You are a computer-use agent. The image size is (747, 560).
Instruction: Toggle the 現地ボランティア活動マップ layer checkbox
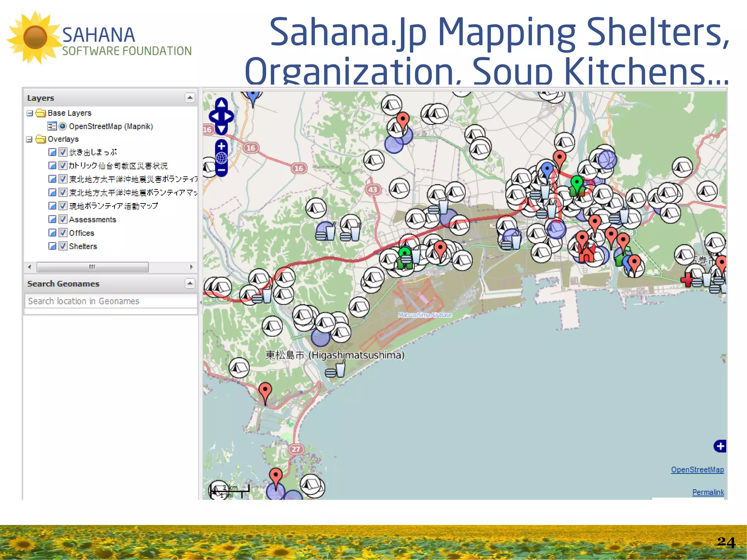[x=63, y=206]
